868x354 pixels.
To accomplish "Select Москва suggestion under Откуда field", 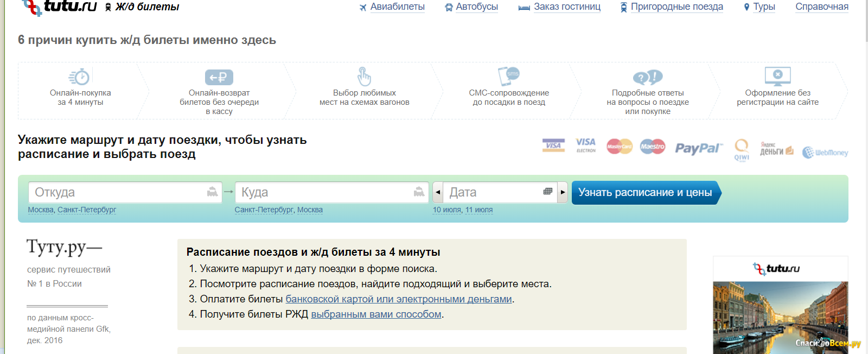I will pyautogui.click(x=41, y=210).
